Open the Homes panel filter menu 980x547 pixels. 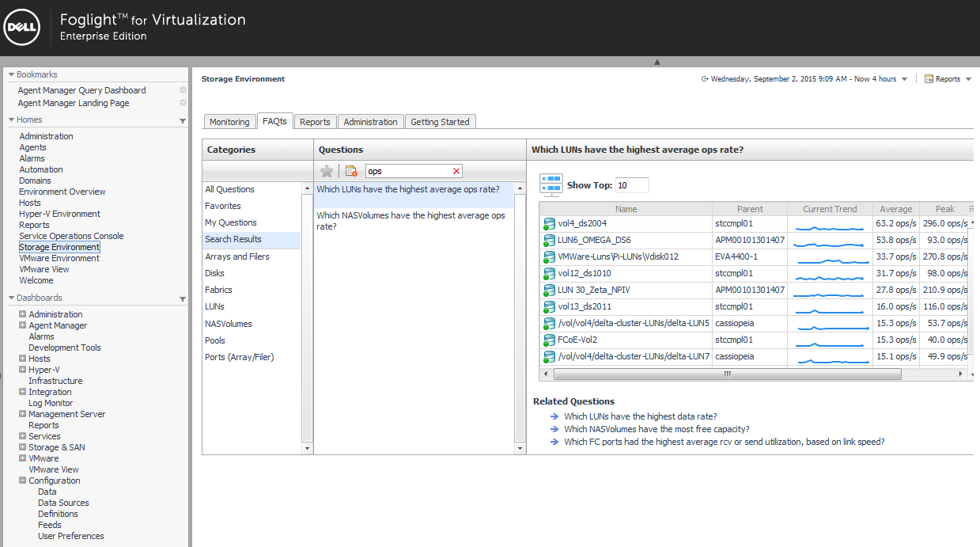coord(183,121)
